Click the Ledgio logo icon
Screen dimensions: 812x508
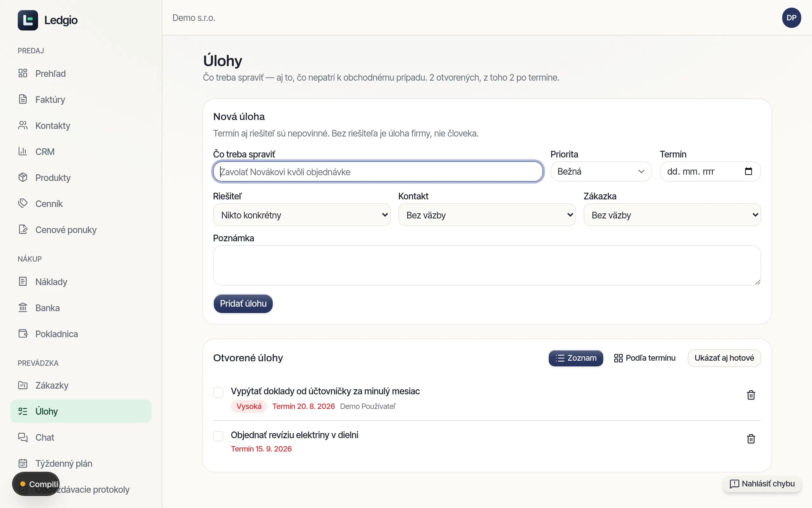(x=28, y=20)
